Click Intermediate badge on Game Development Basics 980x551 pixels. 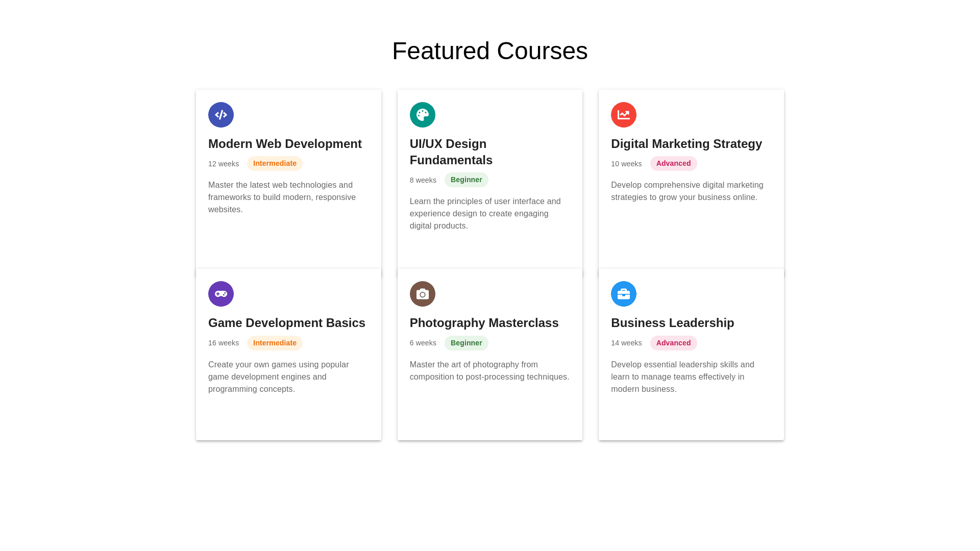[x=275, y=343]
